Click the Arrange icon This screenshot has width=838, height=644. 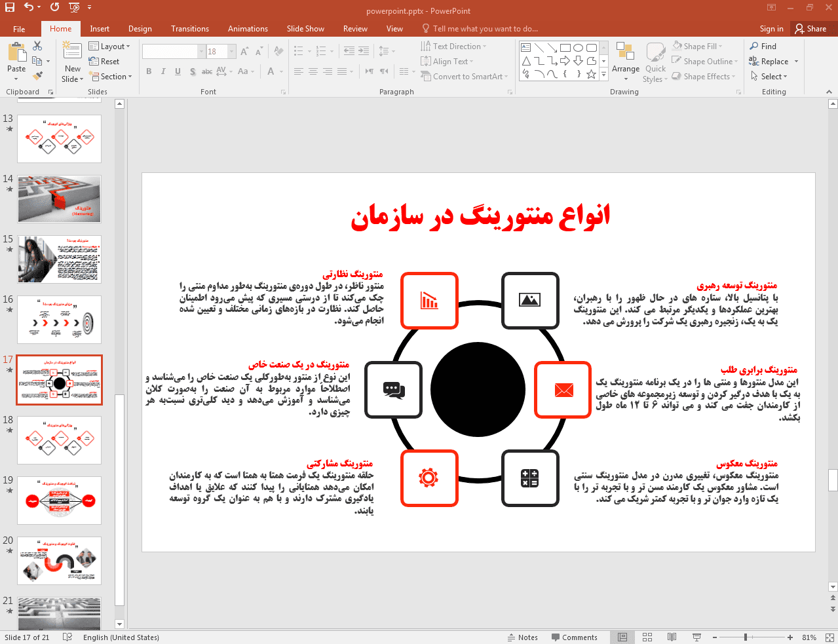[x=625, y=52]
